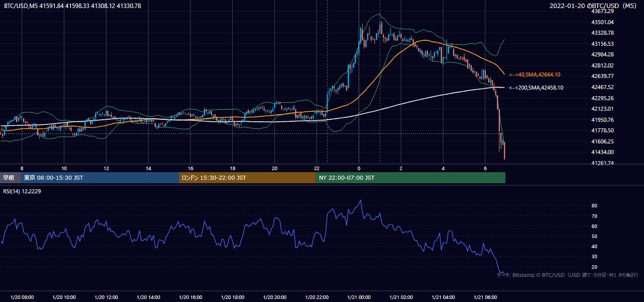Click RSI scale value 50
Viewport: 644px width, 302px height.
pos(595,236)
